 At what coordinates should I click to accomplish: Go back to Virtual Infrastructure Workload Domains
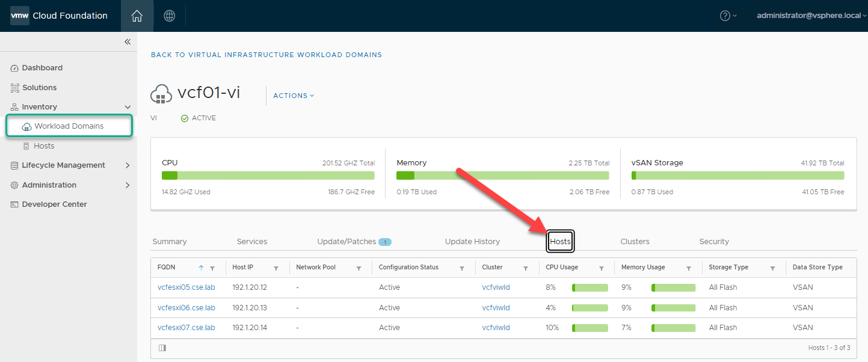pos(266,55)
